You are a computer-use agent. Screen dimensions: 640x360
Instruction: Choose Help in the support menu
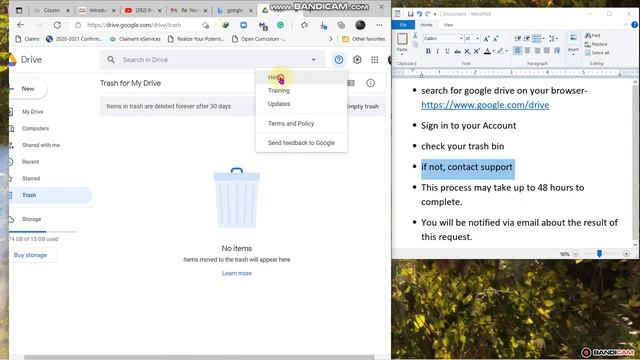[301, 77]
